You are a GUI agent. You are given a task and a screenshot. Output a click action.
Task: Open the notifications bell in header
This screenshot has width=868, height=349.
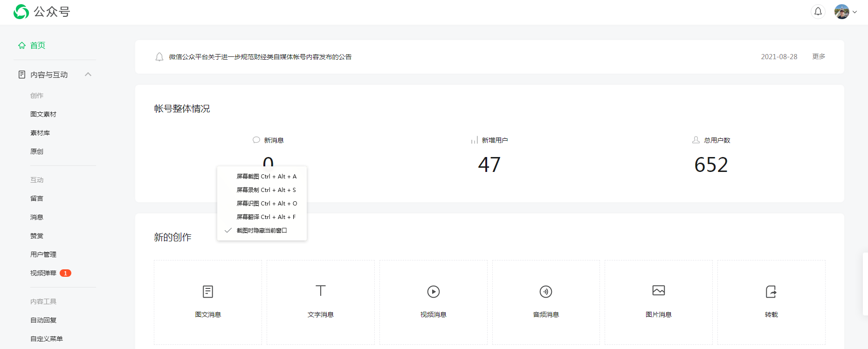(x=818, y=12)
